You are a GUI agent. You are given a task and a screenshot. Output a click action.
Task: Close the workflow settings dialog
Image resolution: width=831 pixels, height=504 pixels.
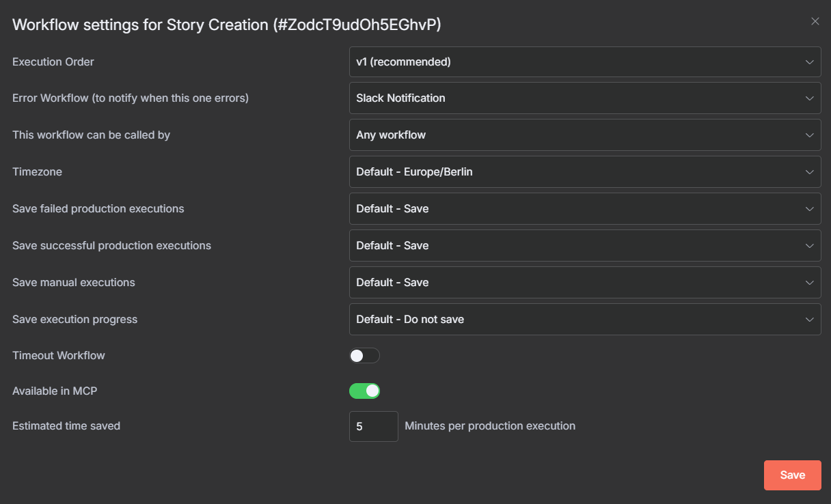coord(815,21)
